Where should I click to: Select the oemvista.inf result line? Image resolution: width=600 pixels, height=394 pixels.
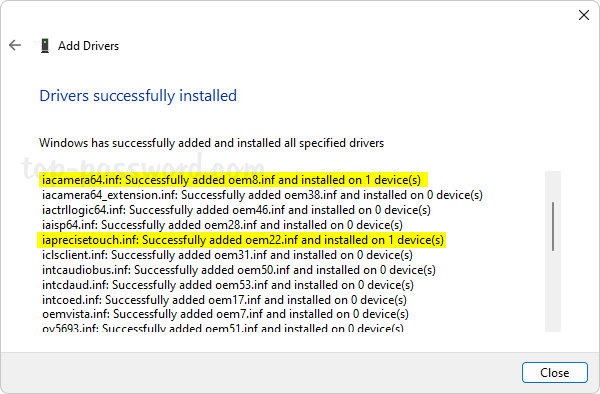pos(225,314)
